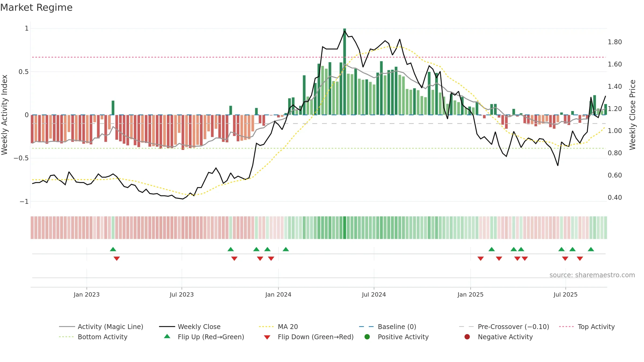644x362 pixels.
Task: Select the last red Flip Down triangle marker
Action: pos(580,258)
